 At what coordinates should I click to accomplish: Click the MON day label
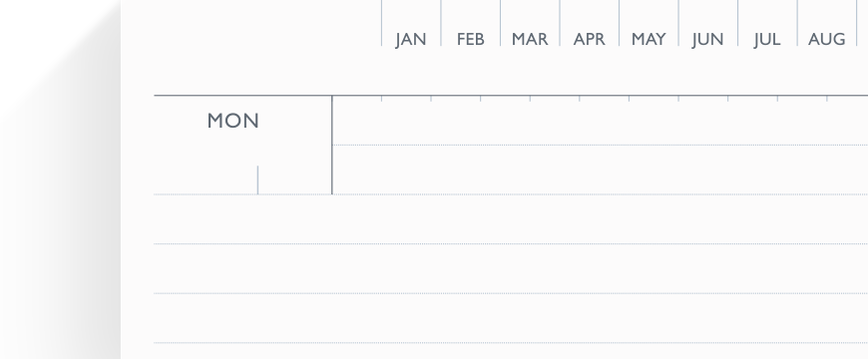click(233, 121)
